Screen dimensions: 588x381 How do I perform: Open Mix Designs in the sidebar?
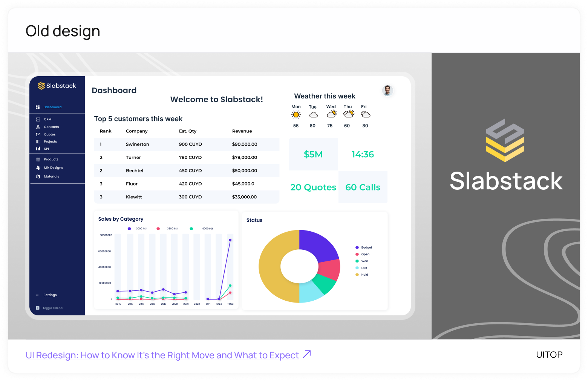pyautogui.click(x=54, y=167)
